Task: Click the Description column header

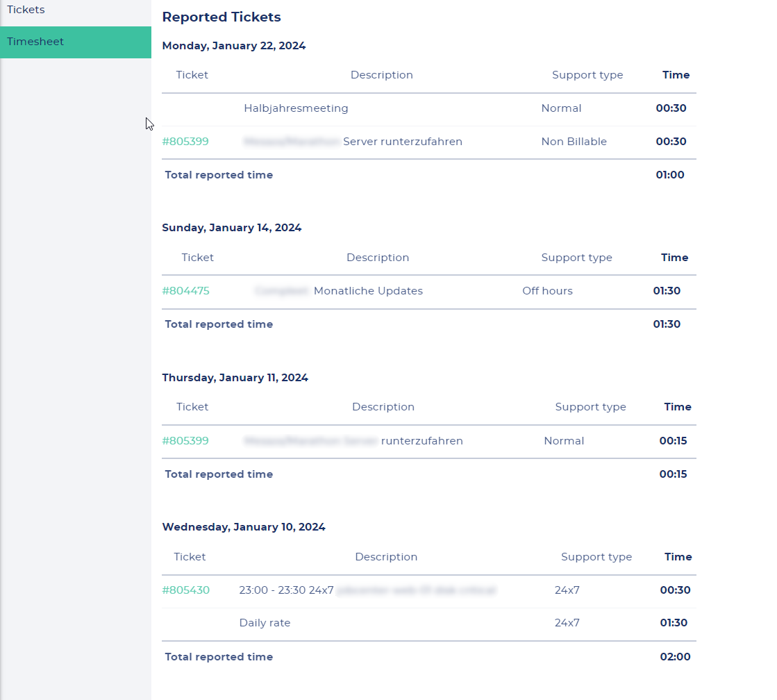Action: tap(382, 74)
